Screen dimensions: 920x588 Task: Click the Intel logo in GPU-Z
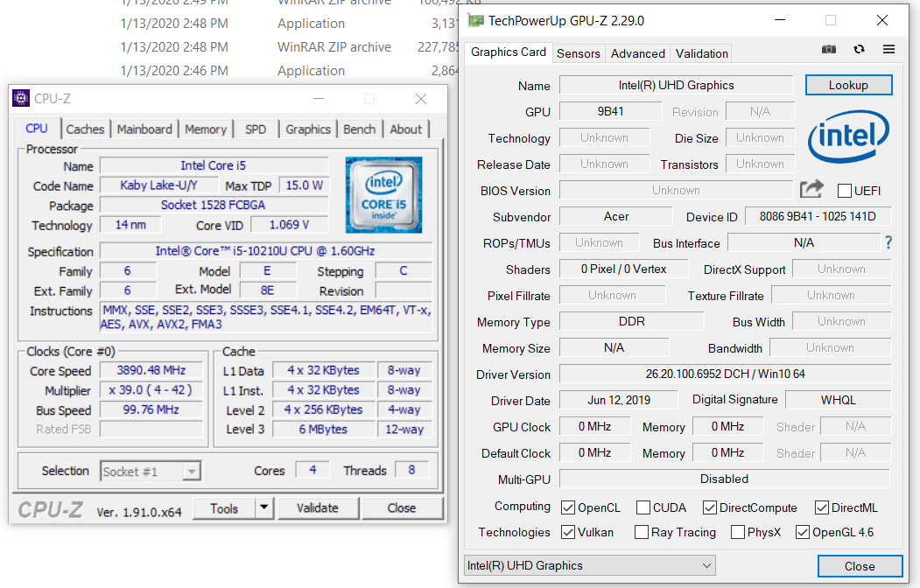[x=848, y=136]
